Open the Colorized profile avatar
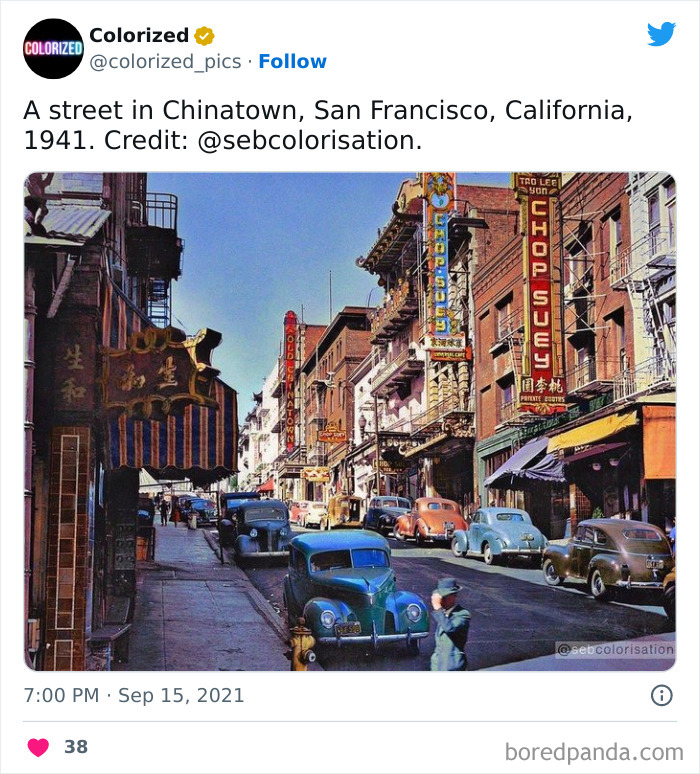Viewport: 700px width, 774px height. pos(53,48)
